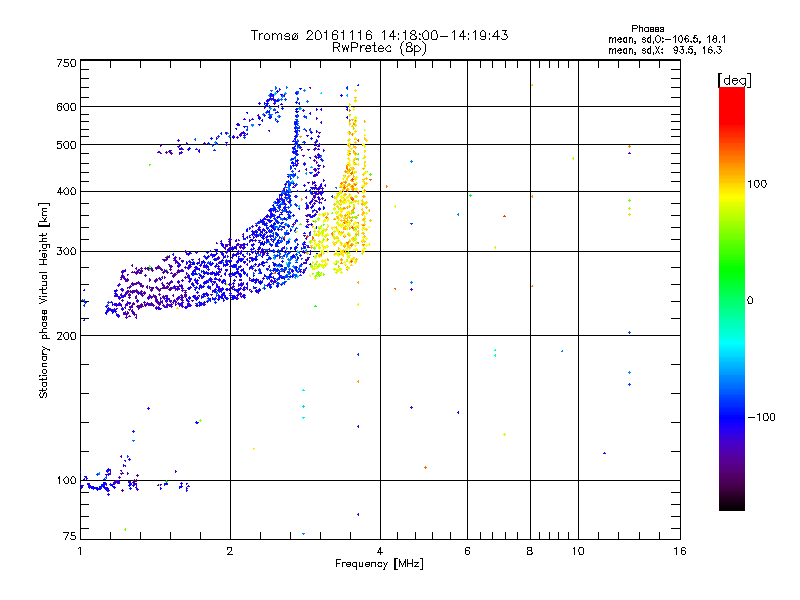Click the '2' x-axis tick label
800x600 pixels.
(x=230, y=551)
